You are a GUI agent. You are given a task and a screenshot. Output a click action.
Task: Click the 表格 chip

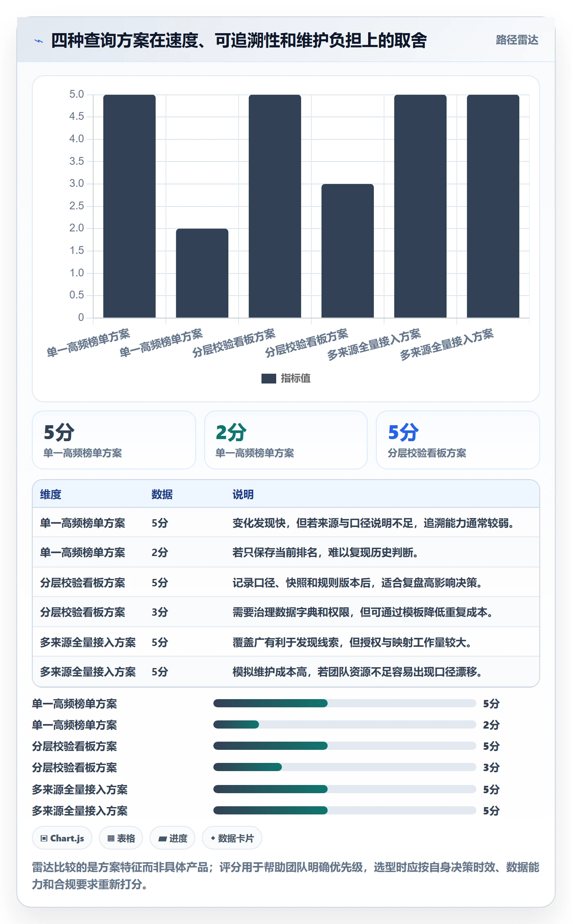(x=121, y=838)
